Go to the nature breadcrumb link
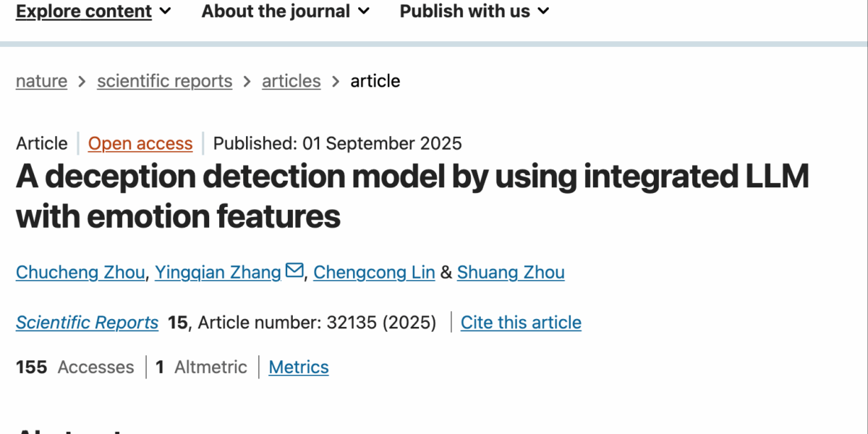Image resolution: width=868 pixels, height=434 pixels. click(41, 81)
